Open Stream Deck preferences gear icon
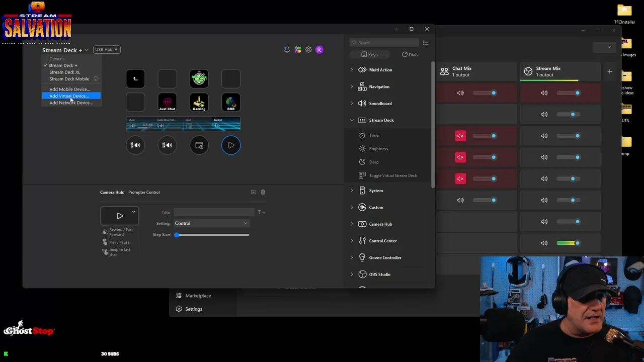Screen dimensions: 644x362 (308, 50)
